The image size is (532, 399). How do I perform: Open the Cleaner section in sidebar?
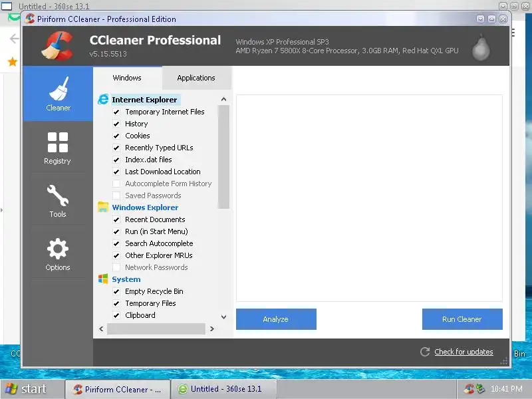click(58, 94)
